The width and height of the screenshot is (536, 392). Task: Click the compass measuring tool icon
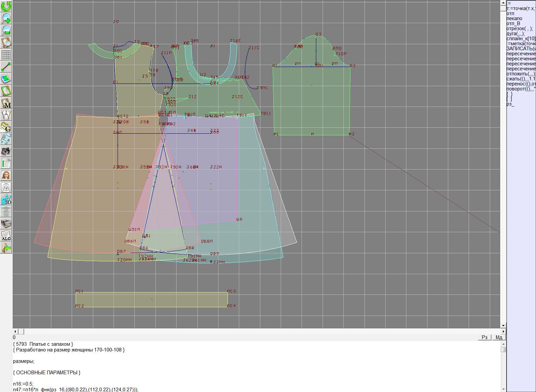[6, 115]
